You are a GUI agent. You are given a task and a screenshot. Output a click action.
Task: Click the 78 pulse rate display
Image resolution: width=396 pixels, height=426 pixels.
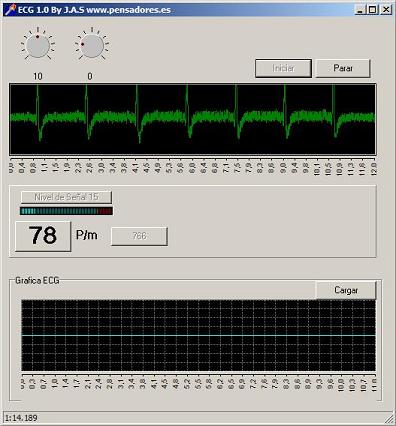tap(43, 236)
